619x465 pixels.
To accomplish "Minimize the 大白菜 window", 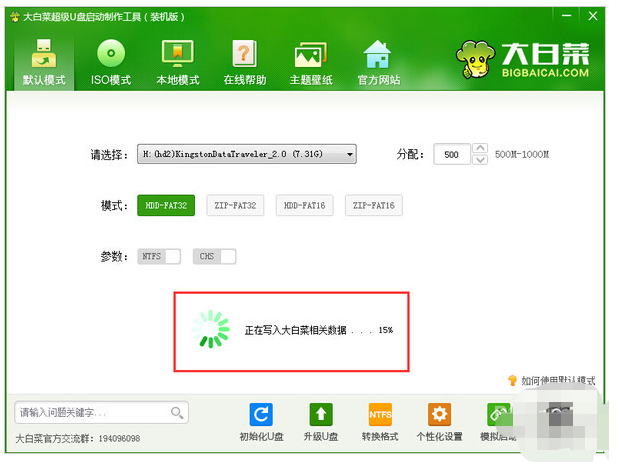I will [x=567, y=16].
